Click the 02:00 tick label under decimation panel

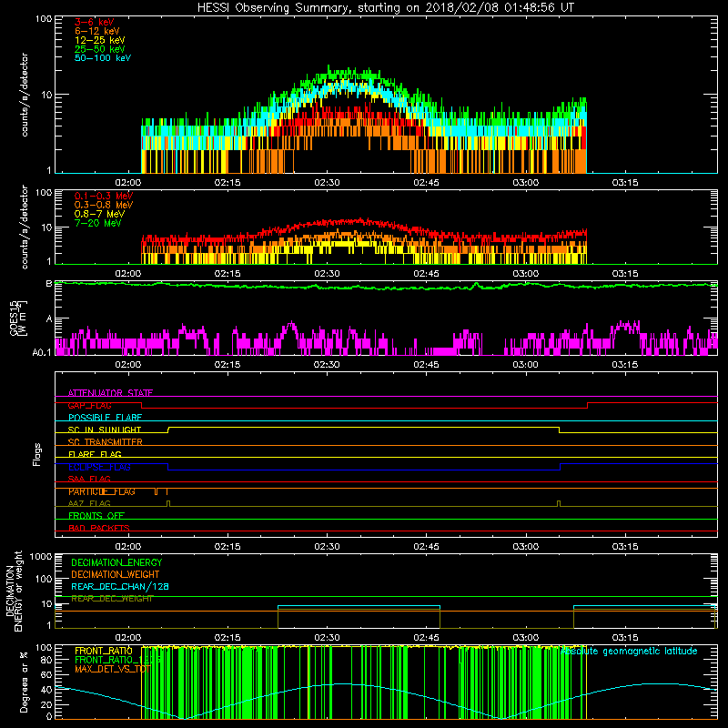point(128,638)
